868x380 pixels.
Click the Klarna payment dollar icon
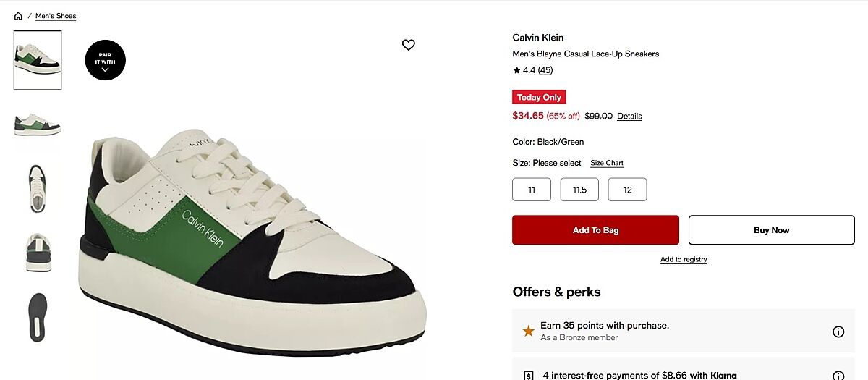[529, 376]
